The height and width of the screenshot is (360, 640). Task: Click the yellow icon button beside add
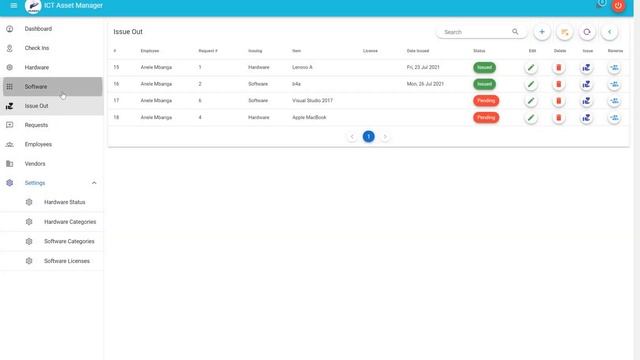coord(564,32)
